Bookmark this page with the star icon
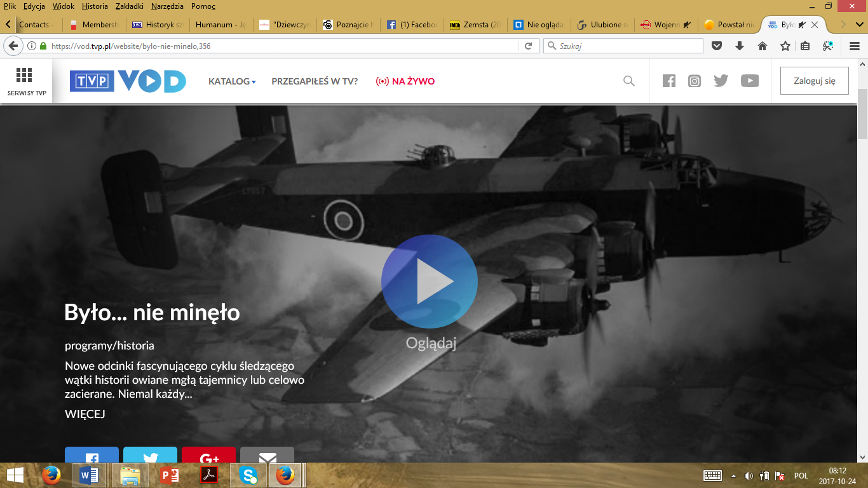Screen dimensions: 868x488 coord(785,46)
